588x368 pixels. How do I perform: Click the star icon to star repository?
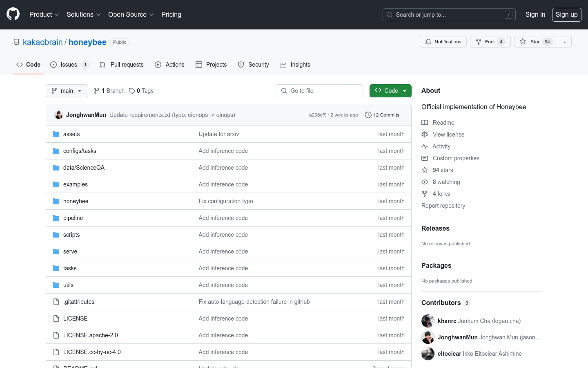tap(523, 42)
